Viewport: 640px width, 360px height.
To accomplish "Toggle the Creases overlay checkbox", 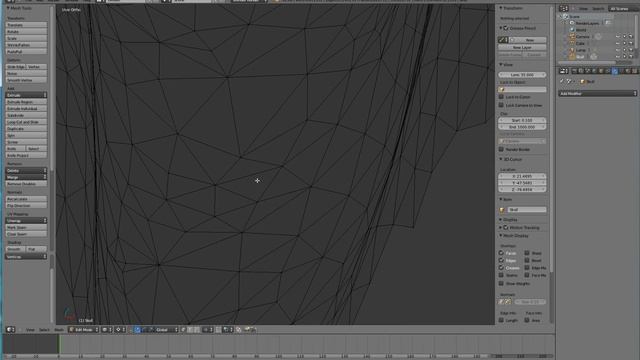I will pyautogui.click(x=501, y=268).
